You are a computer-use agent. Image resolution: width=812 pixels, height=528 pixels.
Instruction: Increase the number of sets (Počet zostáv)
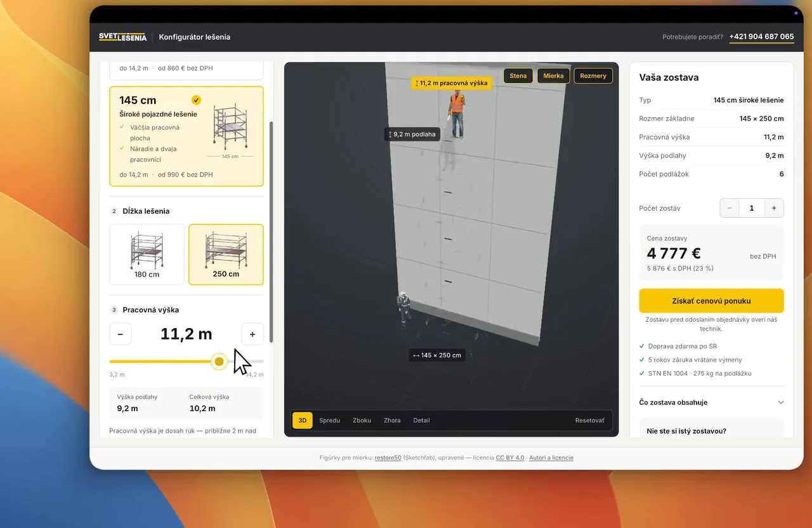(x=774, y=208)
